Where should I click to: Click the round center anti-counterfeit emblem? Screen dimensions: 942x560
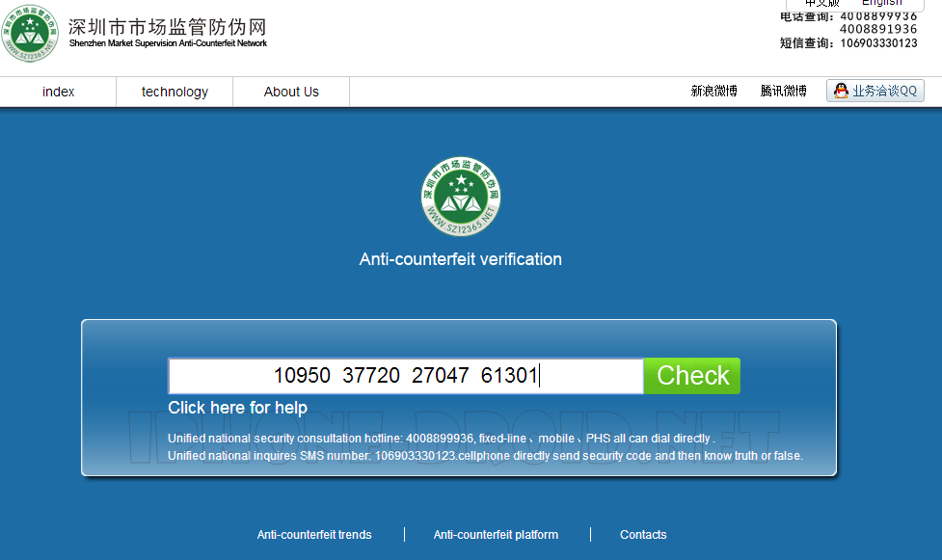(x=461, y=196)
